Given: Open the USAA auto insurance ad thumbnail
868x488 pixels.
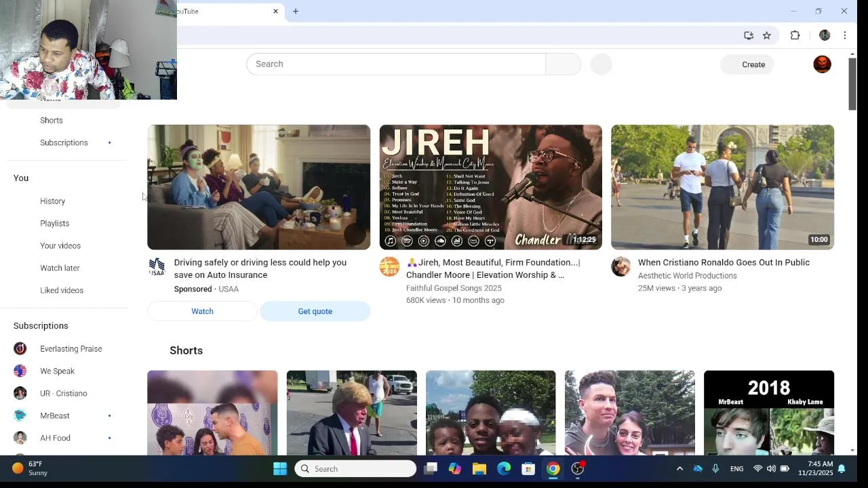Looking at the screenshot, I should point(259,187).
